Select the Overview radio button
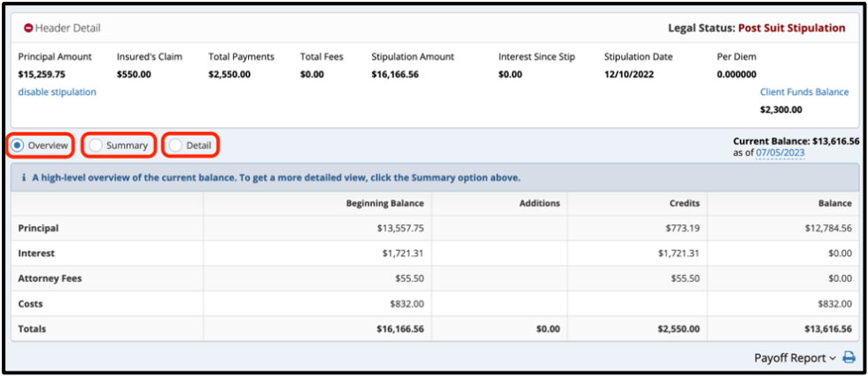This screenshot has height=376, width=868. coord(18,145)
